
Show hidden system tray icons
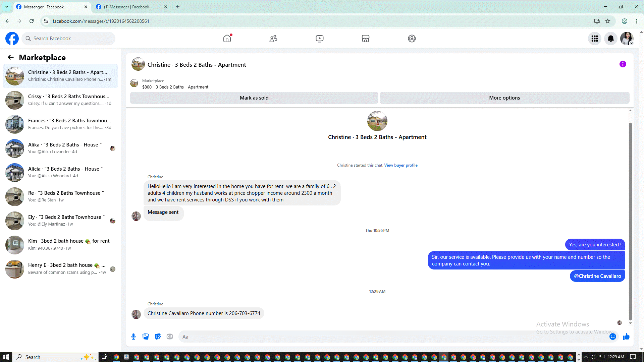pos(586,357)
